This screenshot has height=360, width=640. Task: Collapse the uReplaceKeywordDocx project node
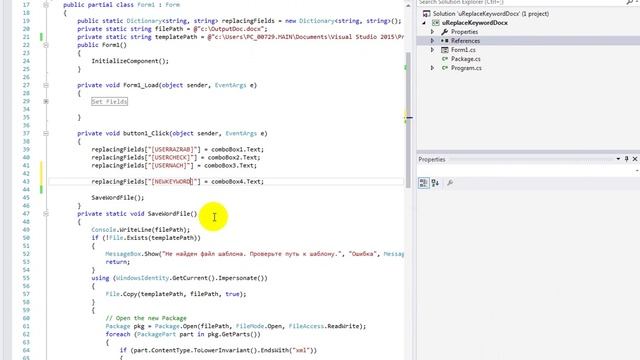(x=424, y=23)
